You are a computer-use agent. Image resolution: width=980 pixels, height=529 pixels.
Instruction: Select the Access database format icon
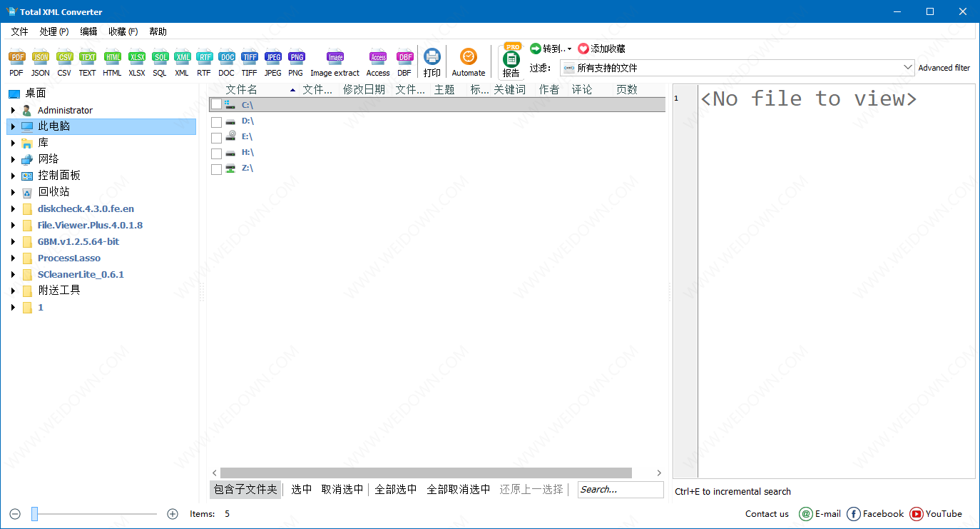coord(378,58)
